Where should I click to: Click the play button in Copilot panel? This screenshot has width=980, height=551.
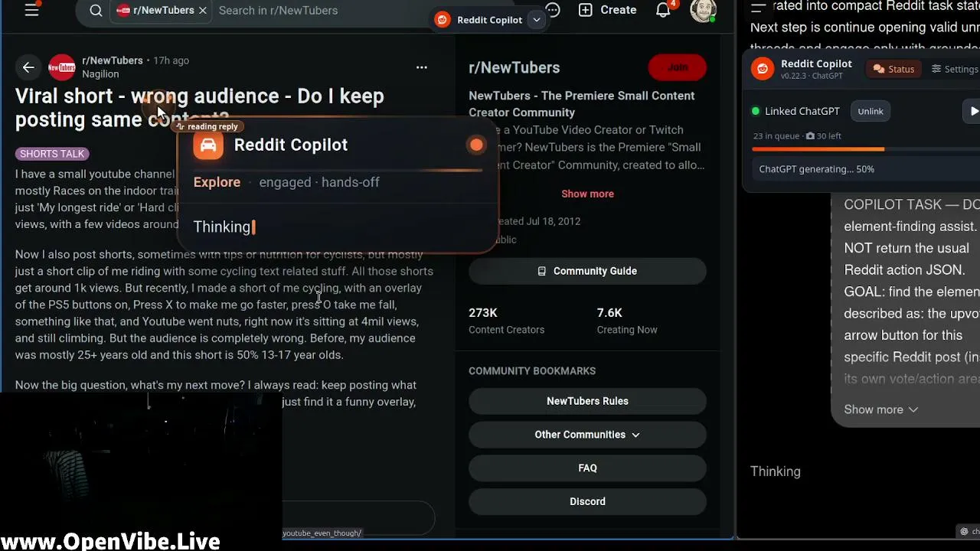point(972,111)
